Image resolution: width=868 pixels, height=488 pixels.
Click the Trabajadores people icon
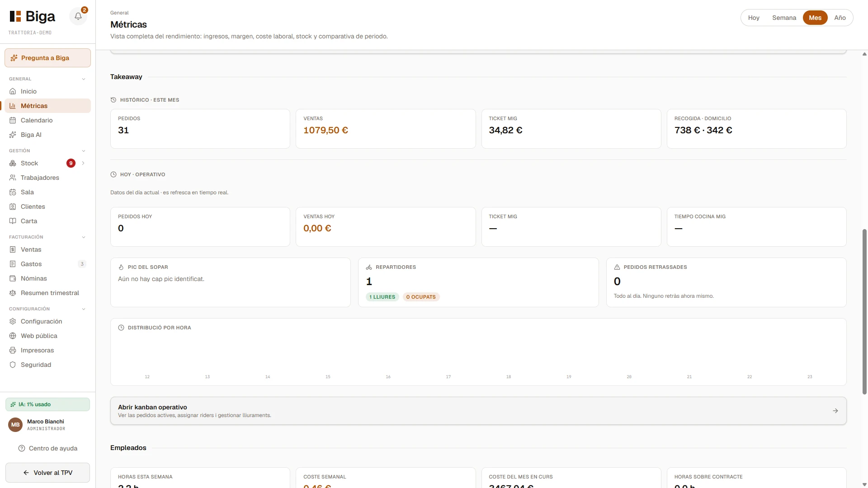(13, 178)
